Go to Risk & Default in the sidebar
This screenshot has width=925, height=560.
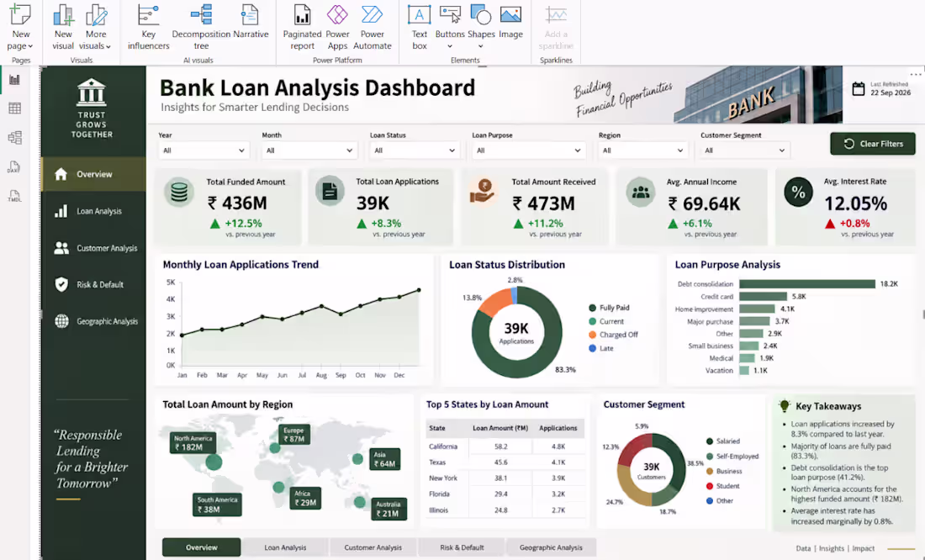point(94,284)
